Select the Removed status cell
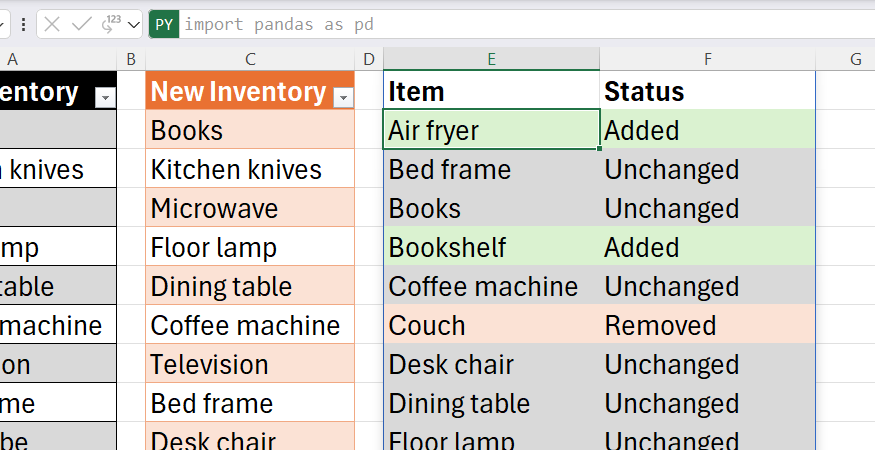Image resolution: width=875 pixels, height=450 pixels. point(708,325)
